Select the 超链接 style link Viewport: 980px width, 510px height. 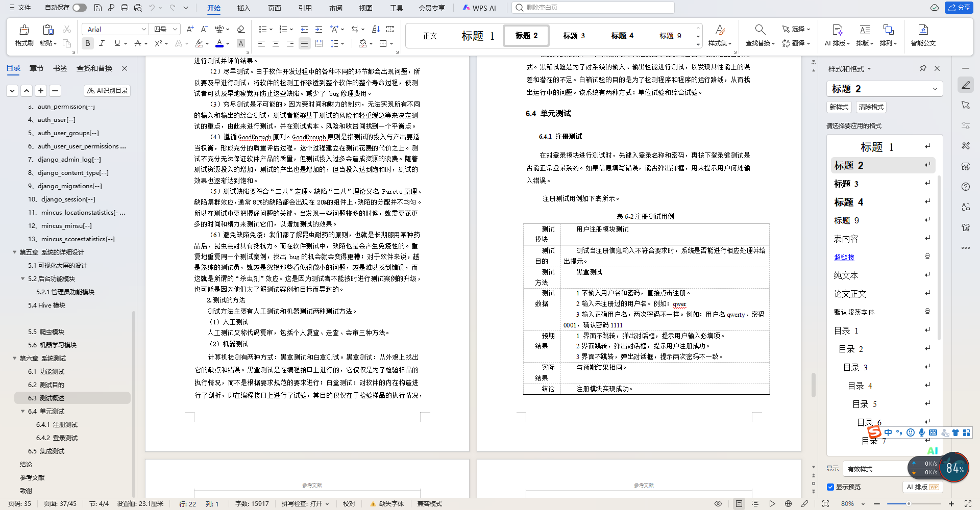pos(844,258)
